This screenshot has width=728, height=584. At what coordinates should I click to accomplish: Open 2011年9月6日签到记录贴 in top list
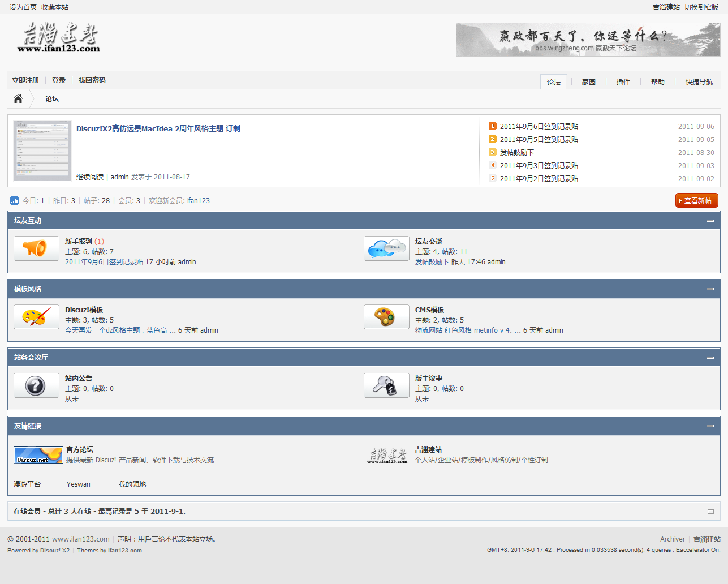[539, 126]
